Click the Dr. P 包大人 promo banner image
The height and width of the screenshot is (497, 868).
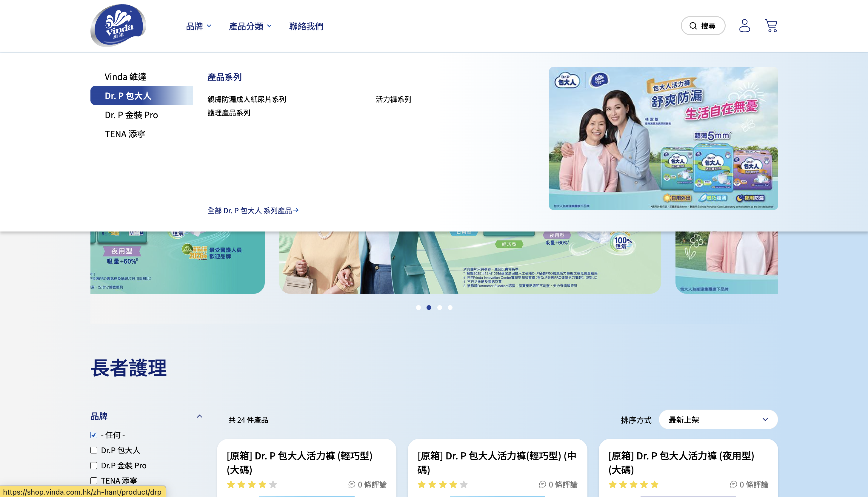point(663,138)
